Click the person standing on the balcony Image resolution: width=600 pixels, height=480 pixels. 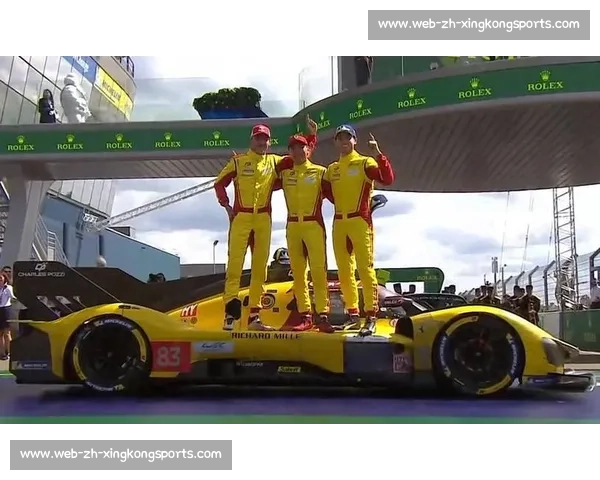(47, 106)
